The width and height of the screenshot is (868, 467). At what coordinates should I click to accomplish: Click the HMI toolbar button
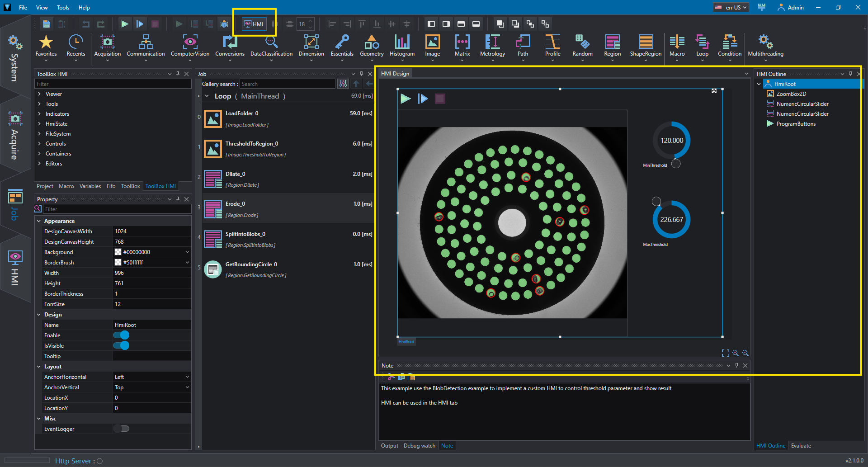click(x=254, y=24)
